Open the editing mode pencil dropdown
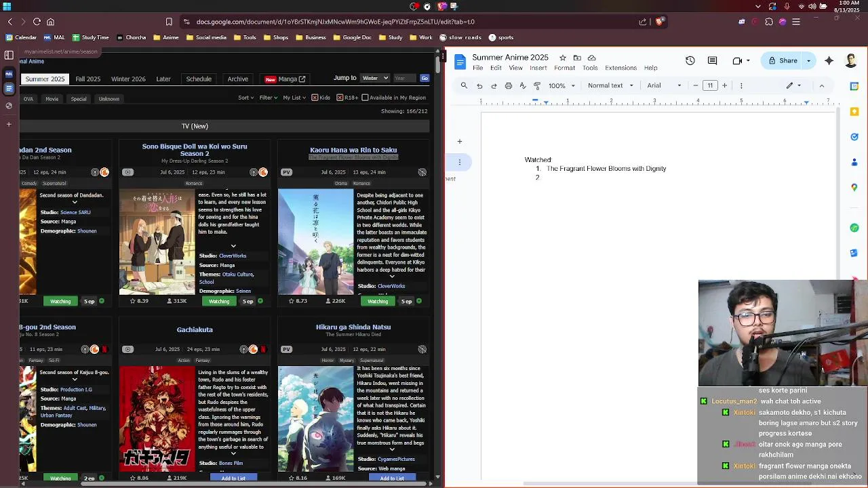 pyautogui.click(x=793, y=85)
